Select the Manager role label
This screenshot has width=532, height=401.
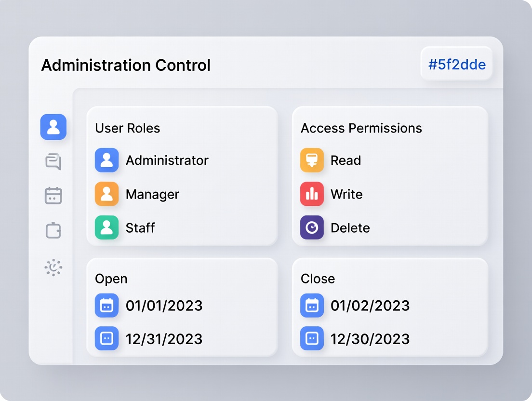click(152, 194)
